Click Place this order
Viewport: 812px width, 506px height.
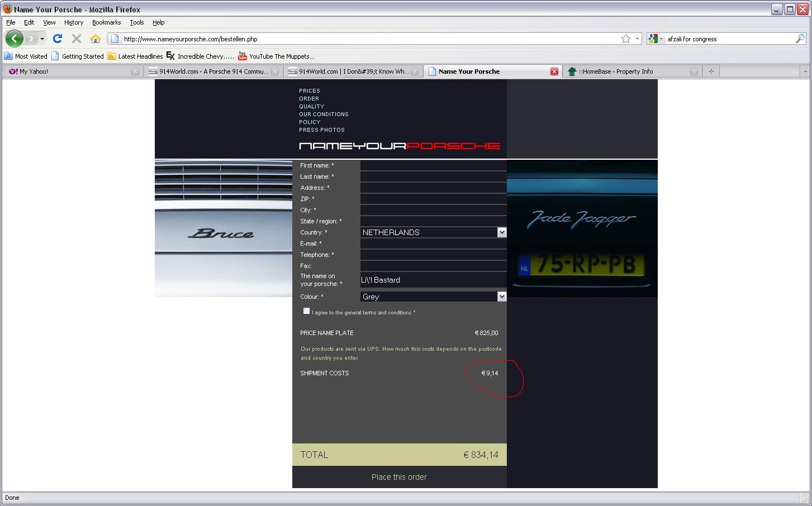tap(399, 477)
